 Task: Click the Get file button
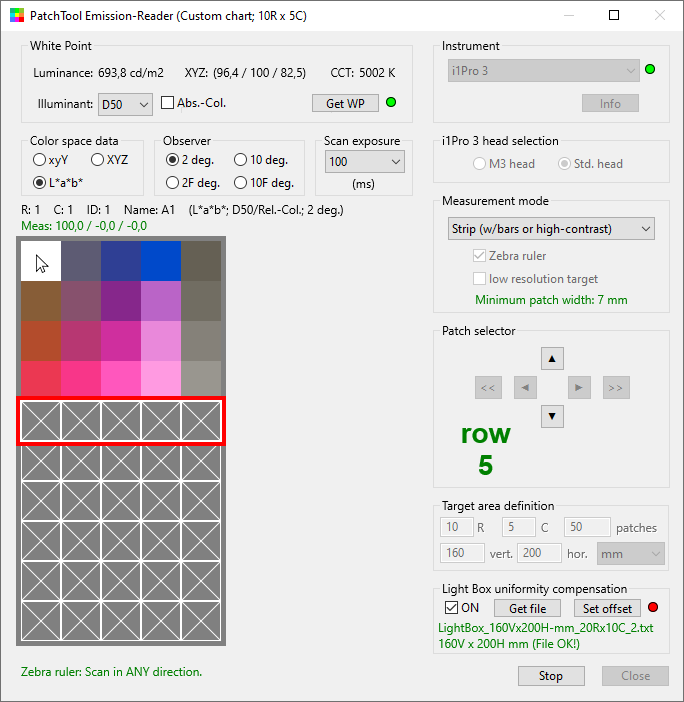527,608
